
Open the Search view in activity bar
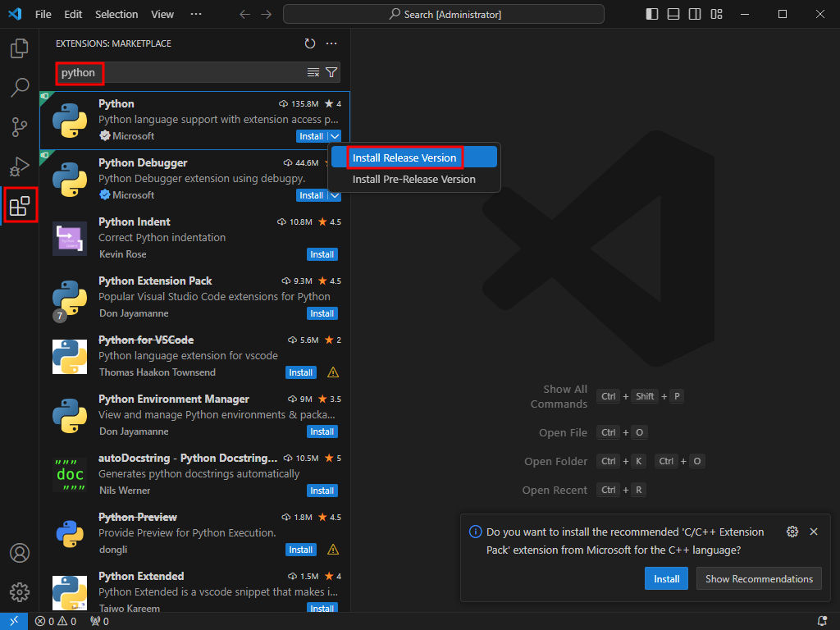coord(20,87)
